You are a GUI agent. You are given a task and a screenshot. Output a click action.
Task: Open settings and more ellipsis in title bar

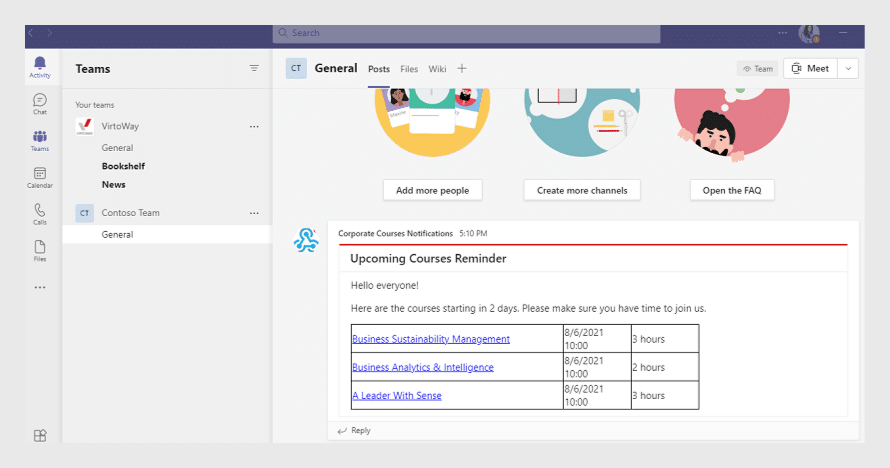point(782,33)
